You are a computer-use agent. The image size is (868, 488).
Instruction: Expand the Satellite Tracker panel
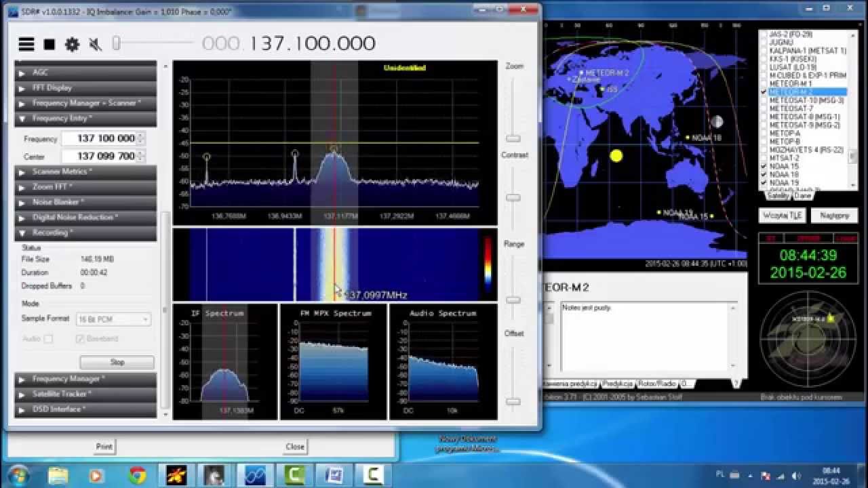pyautogui.click(x=85, y=394)
